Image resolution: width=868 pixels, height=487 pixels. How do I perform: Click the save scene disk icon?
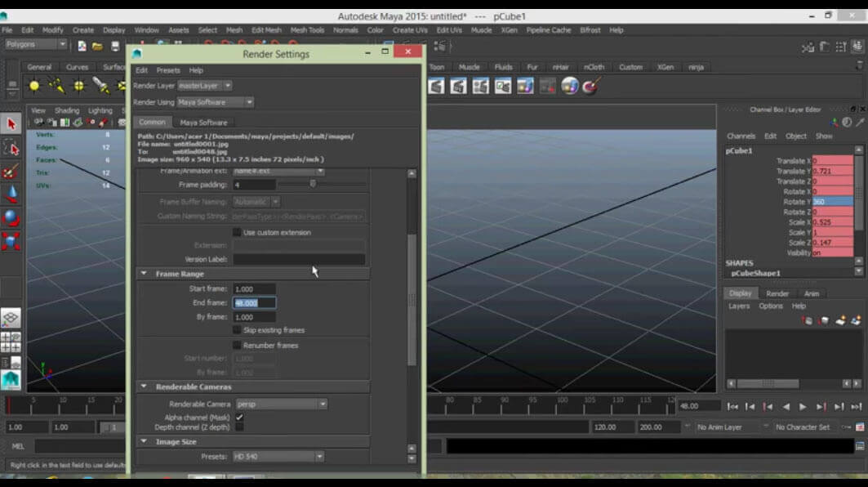pyautogui.click(x=114, y=46)
